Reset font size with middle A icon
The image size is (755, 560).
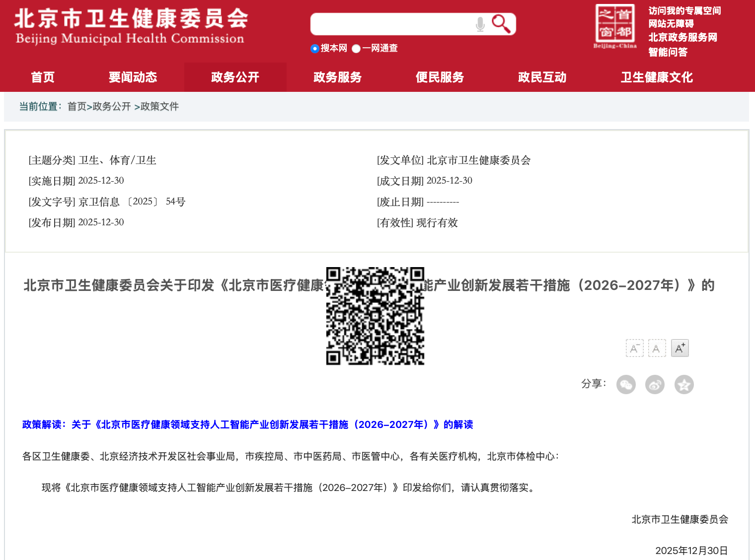coord(657,348)
